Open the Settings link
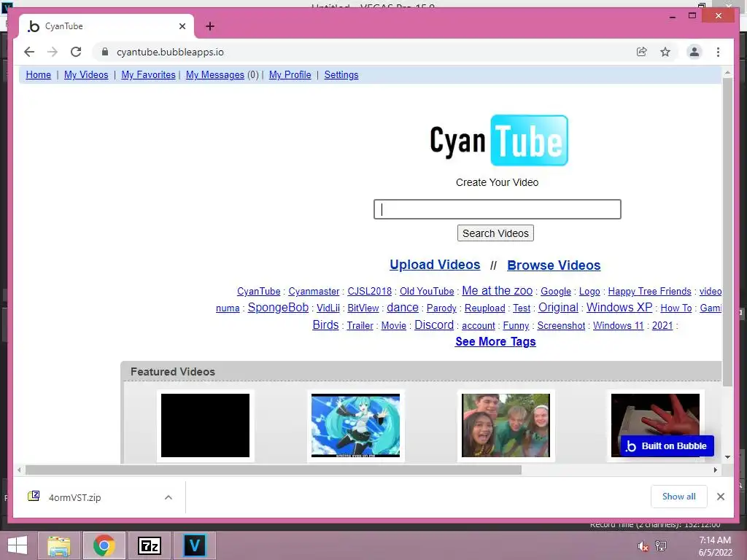 (341, 75)
